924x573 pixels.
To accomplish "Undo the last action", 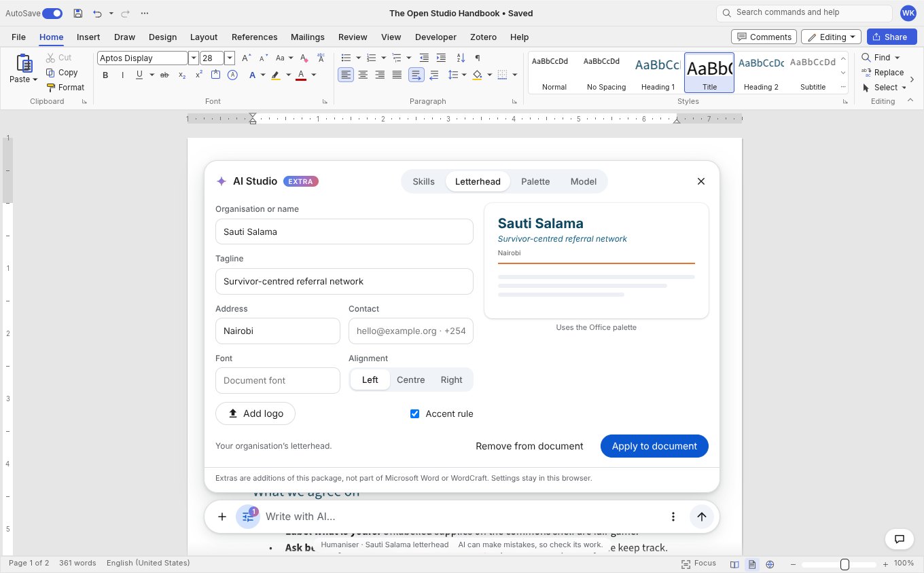I will point(97,14).
